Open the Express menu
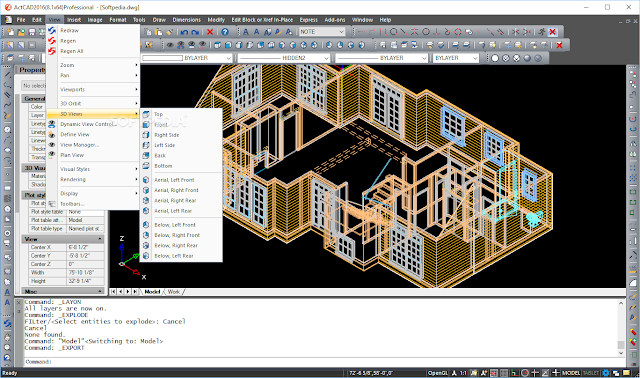 tap(309, 20)
